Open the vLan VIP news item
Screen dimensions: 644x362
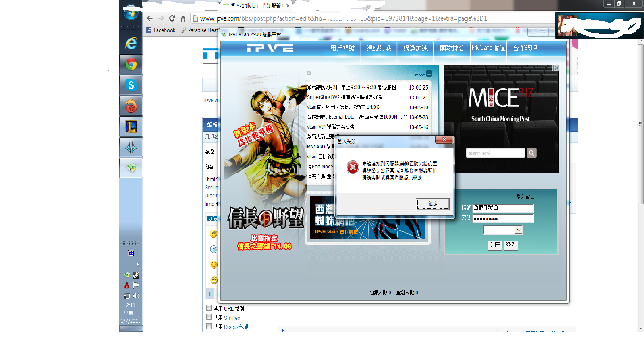click(330, 127)
